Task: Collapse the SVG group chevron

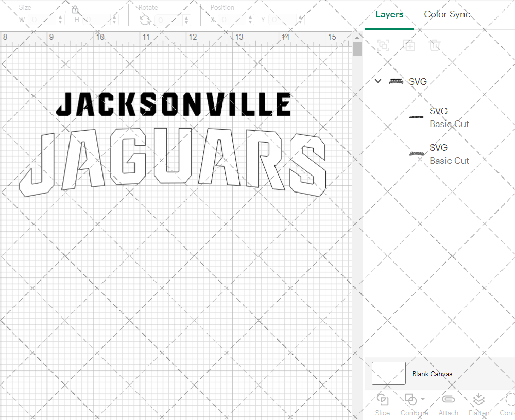Action: [x=378, y=81]
